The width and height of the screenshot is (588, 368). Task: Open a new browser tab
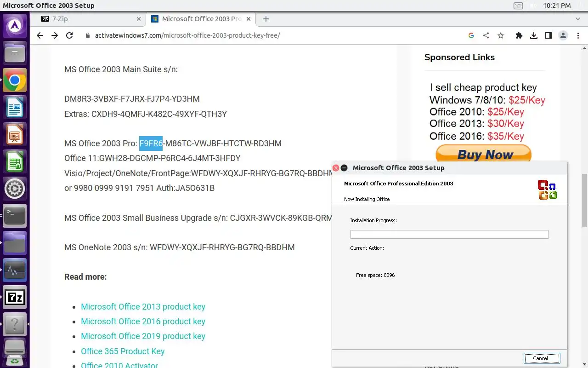pos(266,19)
